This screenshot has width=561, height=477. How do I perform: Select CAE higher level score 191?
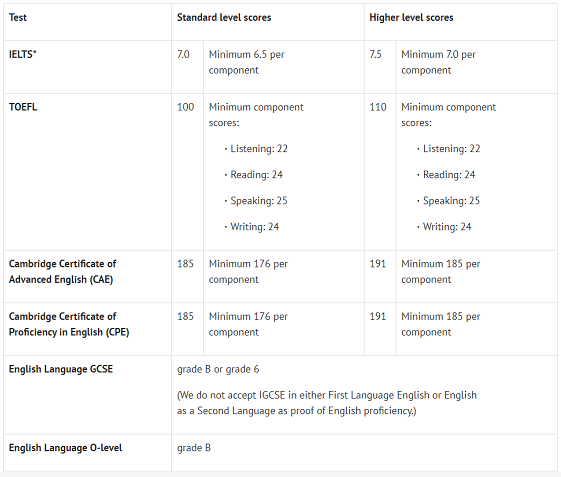pyautogui.click(x=377, y=264)
